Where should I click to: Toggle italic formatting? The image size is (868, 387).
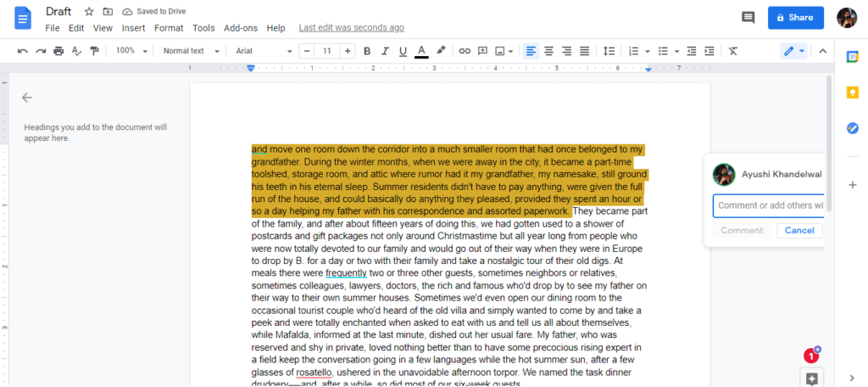(385, 51)
